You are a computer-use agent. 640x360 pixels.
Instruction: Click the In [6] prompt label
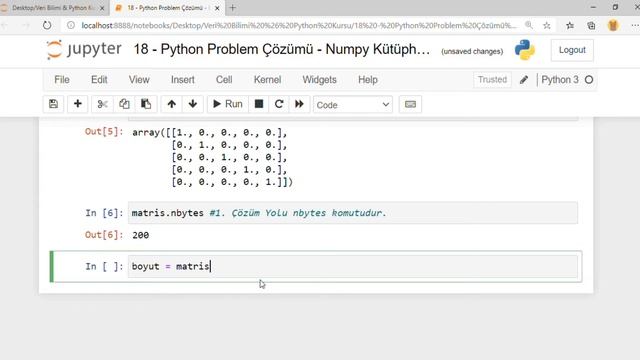pos(104,213)
